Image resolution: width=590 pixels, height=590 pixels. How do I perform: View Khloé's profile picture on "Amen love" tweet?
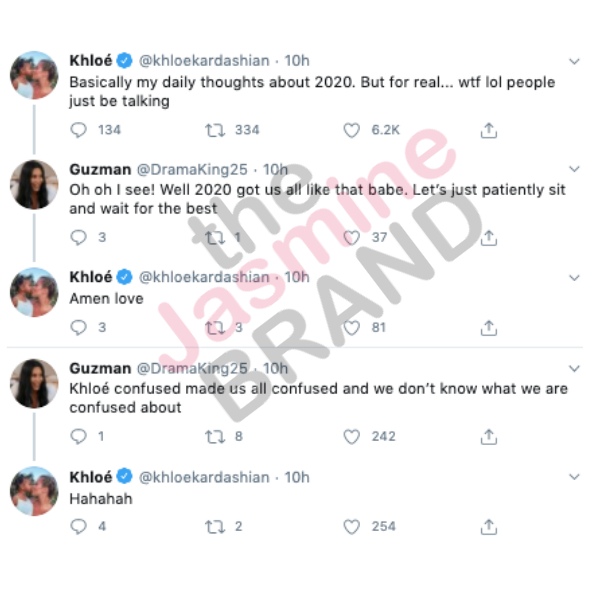click(x=34, y=292)
